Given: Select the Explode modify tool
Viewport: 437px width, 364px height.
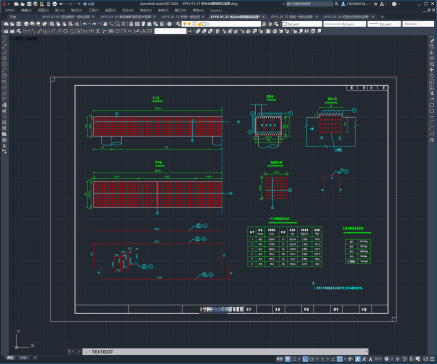Looking at the screenshot, I should coord(432,140).
